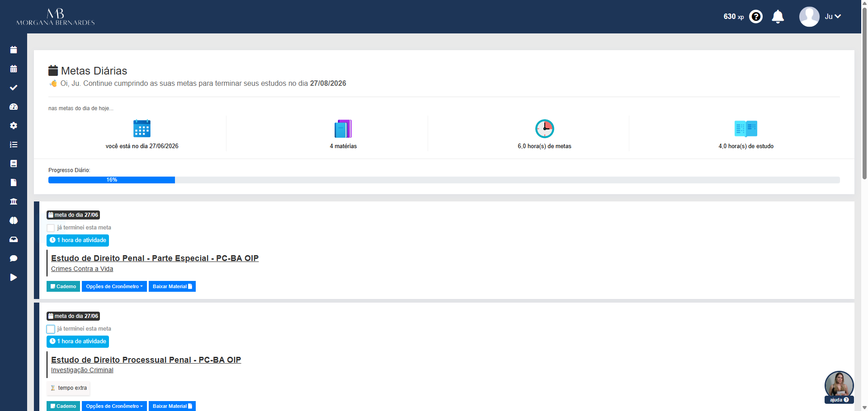Click 'você está no dia 27/06/2026' text

(142, 146)
